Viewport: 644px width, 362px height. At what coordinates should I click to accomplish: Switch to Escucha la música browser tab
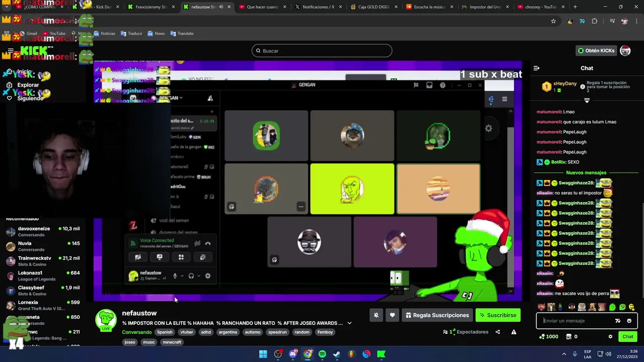tap(429, 7)
